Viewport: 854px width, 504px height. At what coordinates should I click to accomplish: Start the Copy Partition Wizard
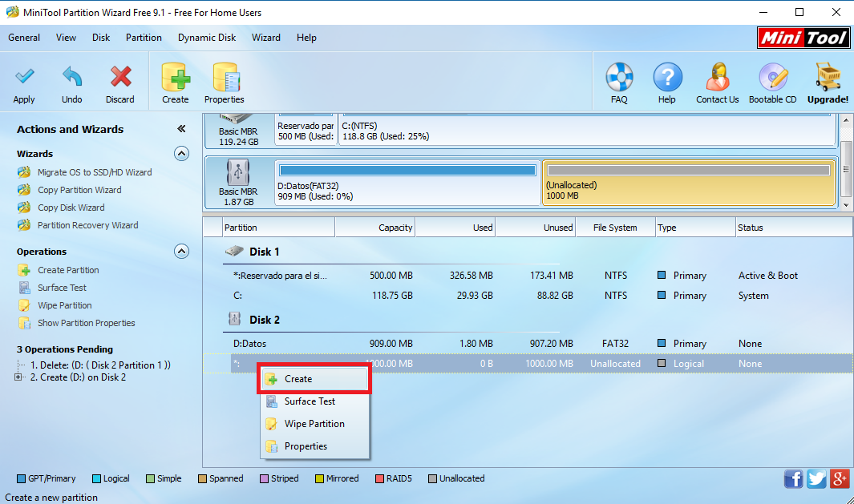coord(79,190)
